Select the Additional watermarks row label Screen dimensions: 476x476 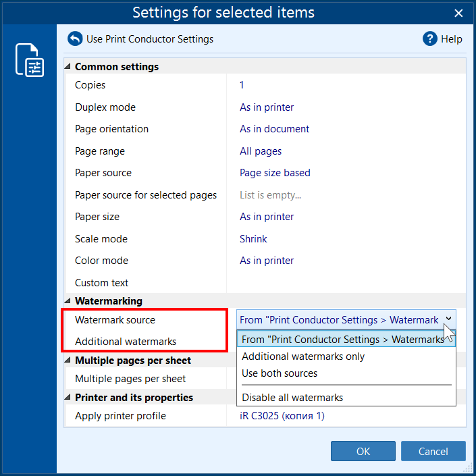pos(126,342)
